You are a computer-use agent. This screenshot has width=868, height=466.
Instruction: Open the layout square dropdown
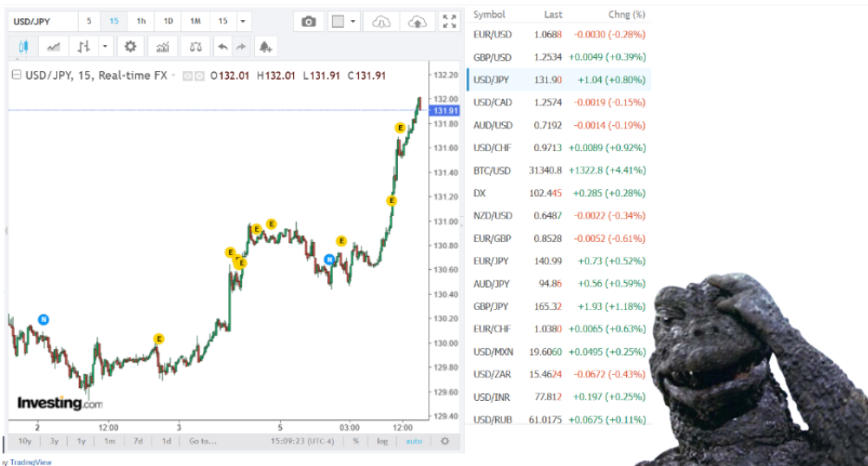343,22
